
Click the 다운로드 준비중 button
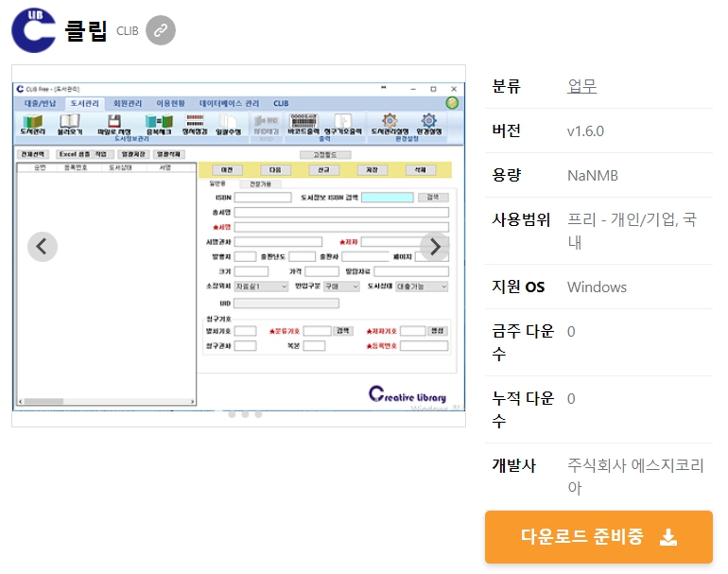coord(598,537)
